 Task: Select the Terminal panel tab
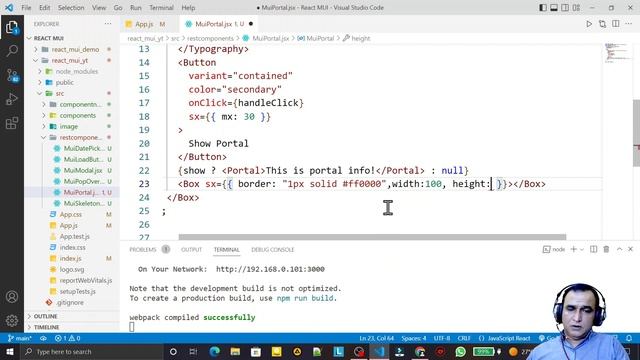pyautogui.click(x=227, y=249)
